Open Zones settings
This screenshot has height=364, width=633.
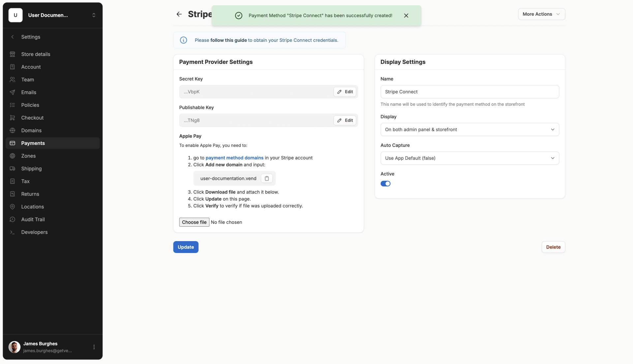[x=53, y=156]
